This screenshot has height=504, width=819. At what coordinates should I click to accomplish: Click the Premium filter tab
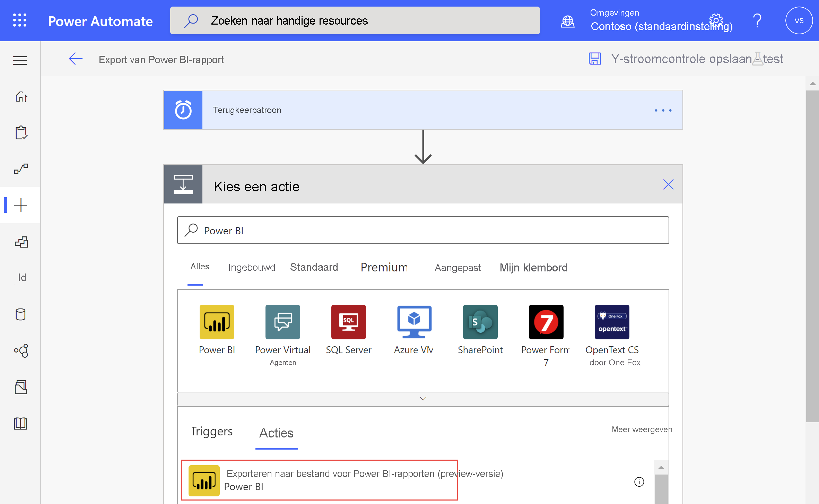pyautogui.click(x=384, y=268)
